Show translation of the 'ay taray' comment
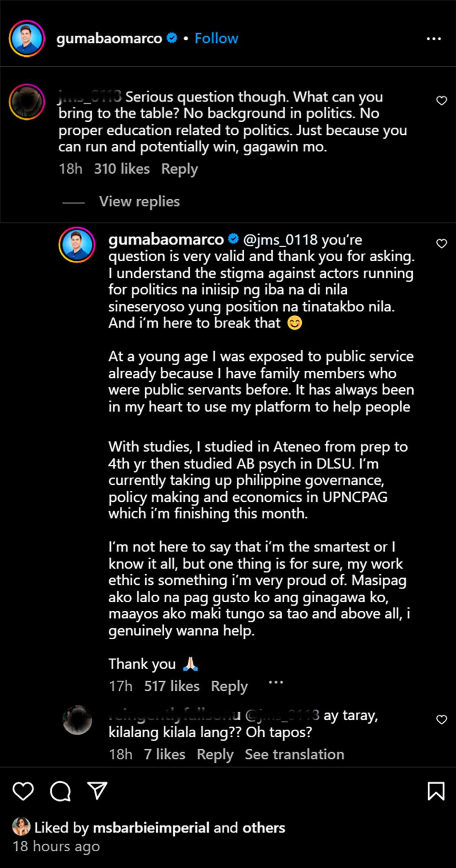Viewport: 456px width, 868px height. [x=294, y=754]
